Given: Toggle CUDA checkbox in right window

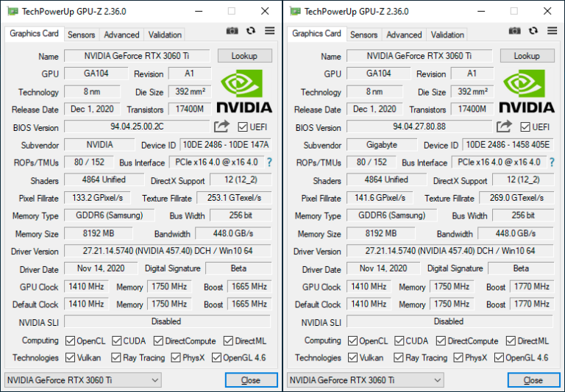Looking at the screenshot, I should (399, 341).
